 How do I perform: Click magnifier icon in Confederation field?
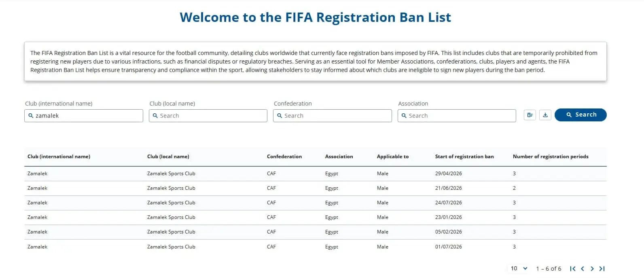coord(280,116)
